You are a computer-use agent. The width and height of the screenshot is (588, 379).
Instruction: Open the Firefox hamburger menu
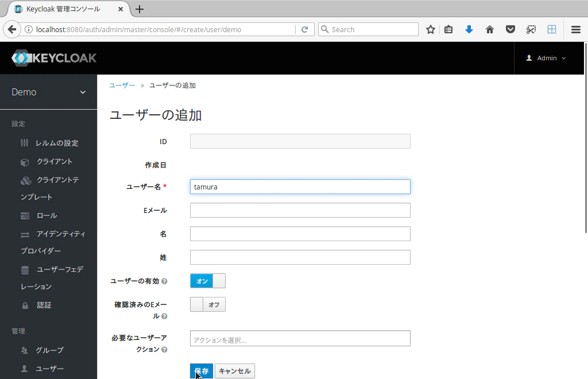click(x=576, y=29)
